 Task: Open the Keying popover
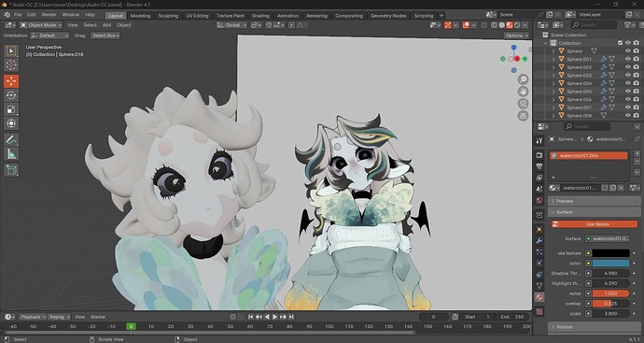(59, 317)
